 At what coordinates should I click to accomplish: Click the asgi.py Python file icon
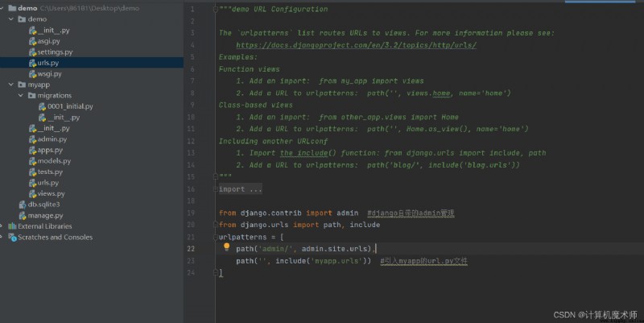[x=32, y=41]
